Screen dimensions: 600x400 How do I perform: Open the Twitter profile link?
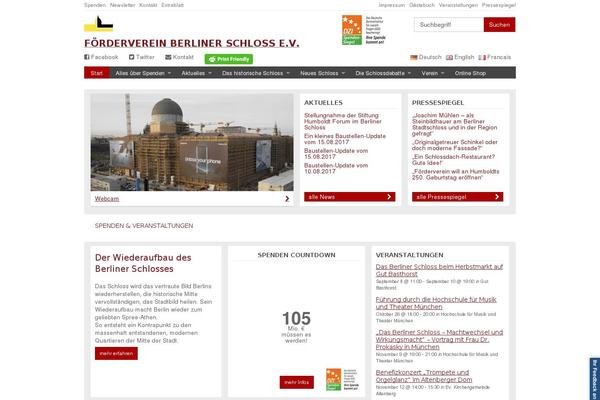(142, 57)
